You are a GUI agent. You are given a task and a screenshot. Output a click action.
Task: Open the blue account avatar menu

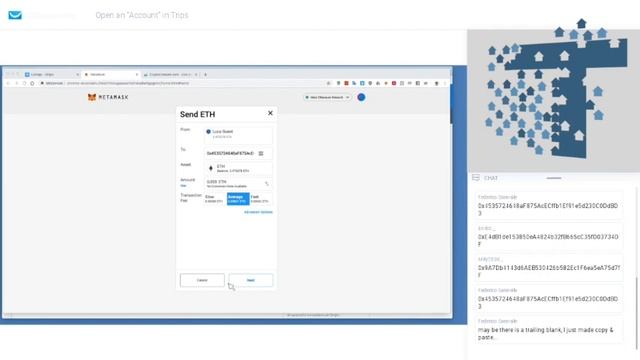click(x=361, y=97)
